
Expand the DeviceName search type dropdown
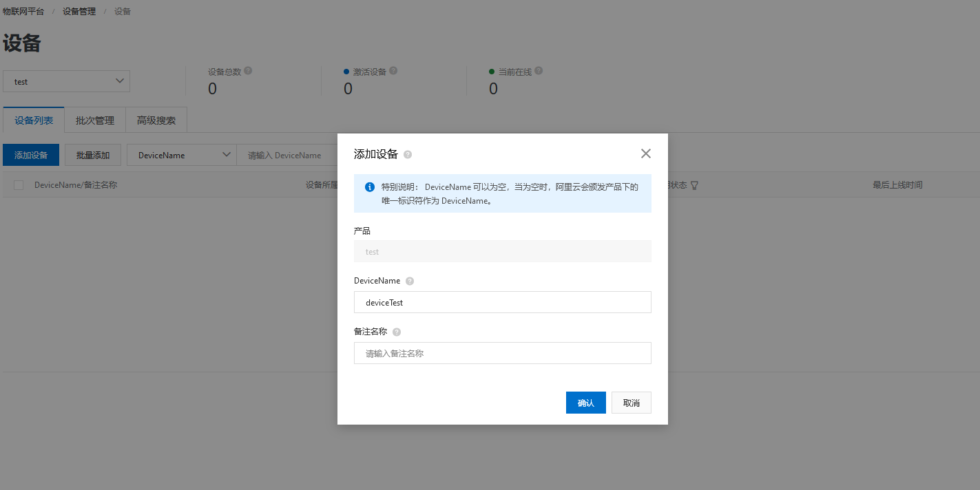coord(181,155)
